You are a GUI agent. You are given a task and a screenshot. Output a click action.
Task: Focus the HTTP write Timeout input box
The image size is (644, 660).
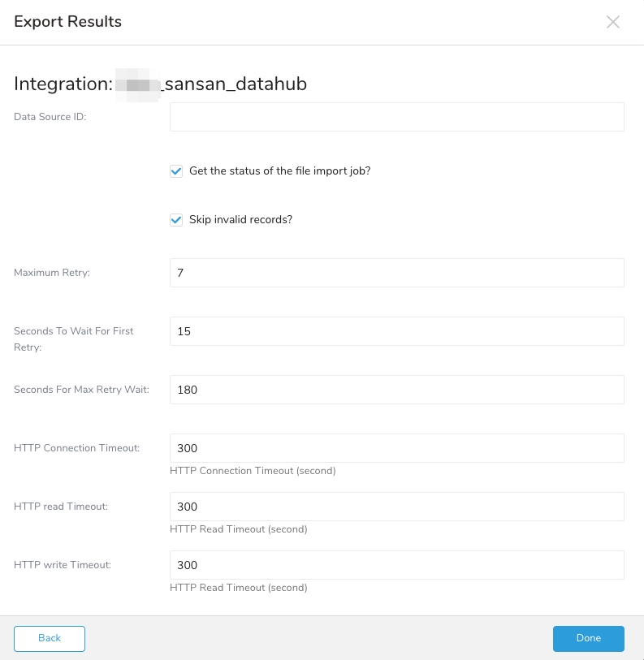click(x=396, y=565)
